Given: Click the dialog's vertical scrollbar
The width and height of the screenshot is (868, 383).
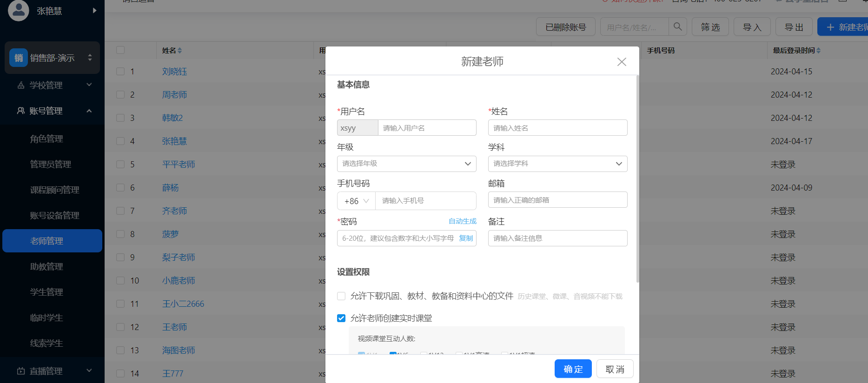Looking at the screenshot, I should [x=637, y=179].
